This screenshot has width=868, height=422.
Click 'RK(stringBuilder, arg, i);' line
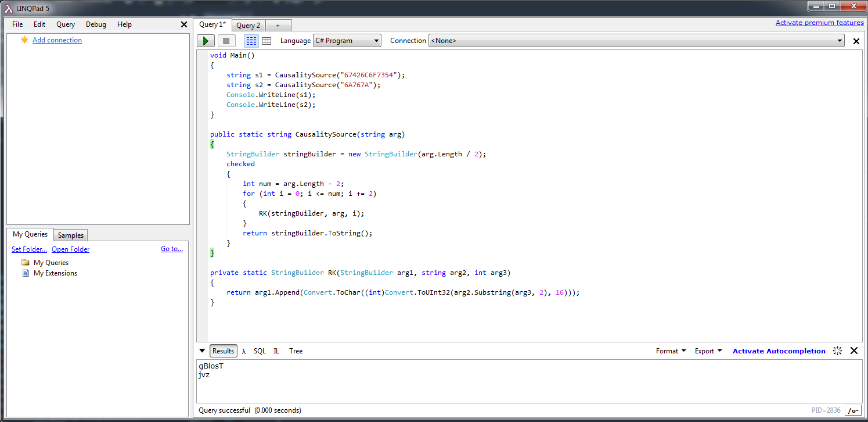click(312, 213)
